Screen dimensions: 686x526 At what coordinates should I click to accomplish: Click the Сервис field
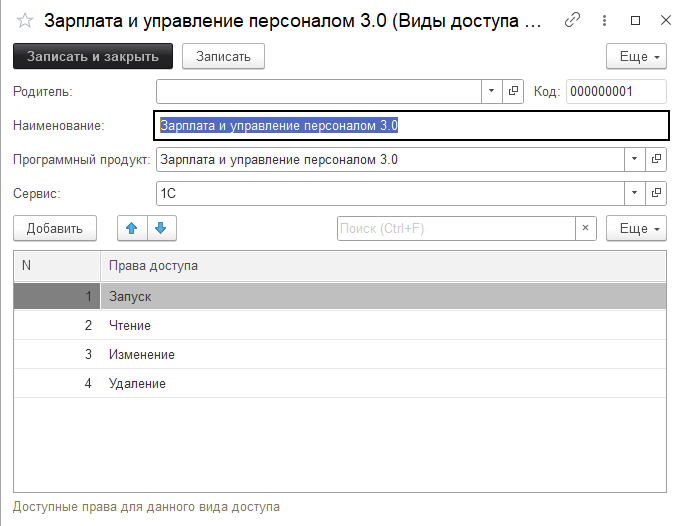pos(390,193)
